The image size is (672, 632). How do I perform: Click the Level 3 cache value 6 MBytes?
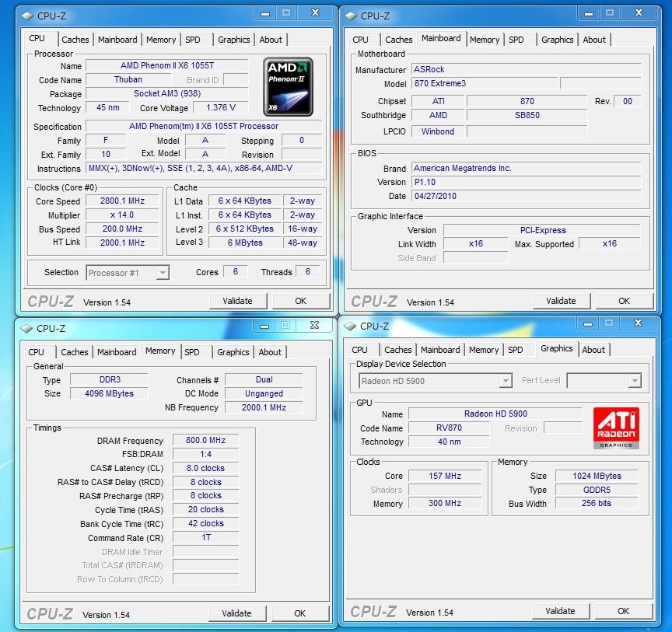pyautogui.click(x=245, y=243)
